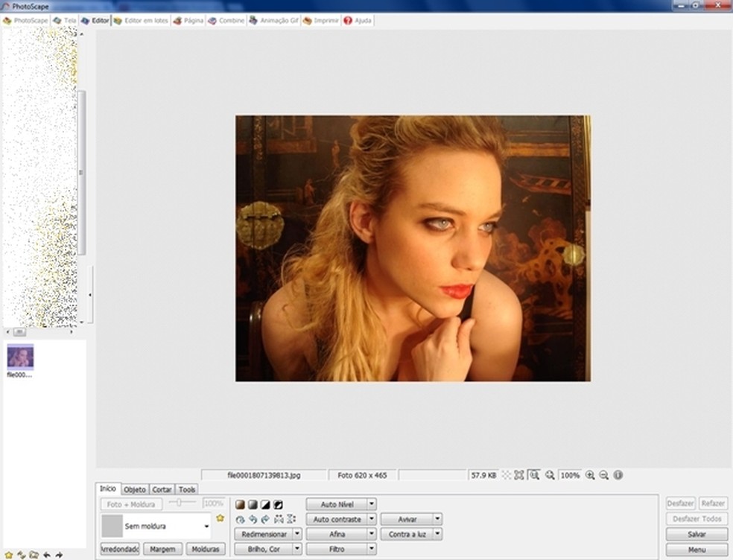733x560 pixels.
Task: Adjust the frame size slider
Action: click(181, 503)
